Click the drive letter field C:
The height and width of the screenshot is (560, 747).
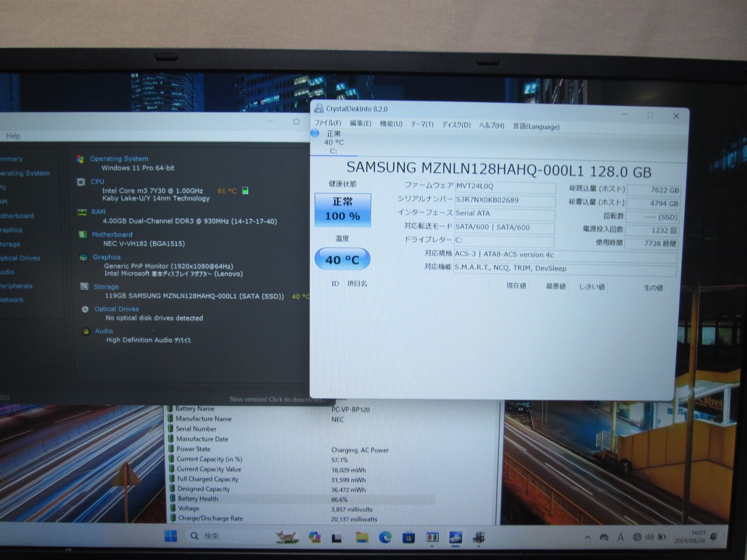(x=504, y=241)
